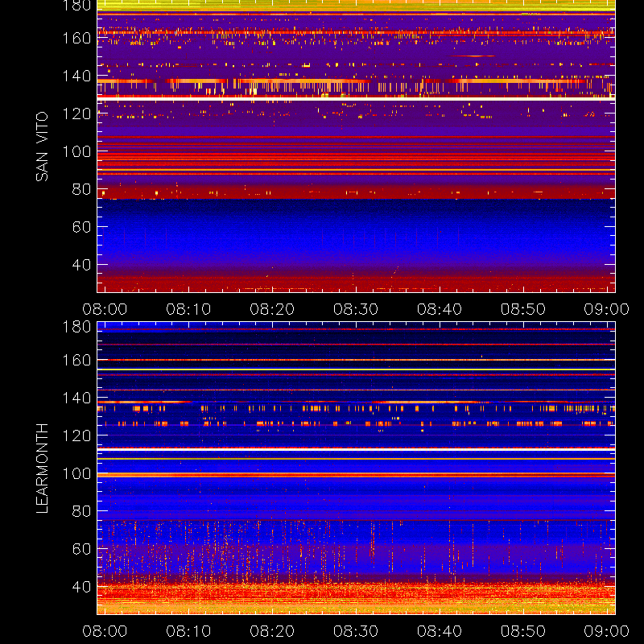Select the 60 frequency label on Learmonth plot
Image resolution: width=644 pixels, height=644 pixels.
click(x=81, y=549)
